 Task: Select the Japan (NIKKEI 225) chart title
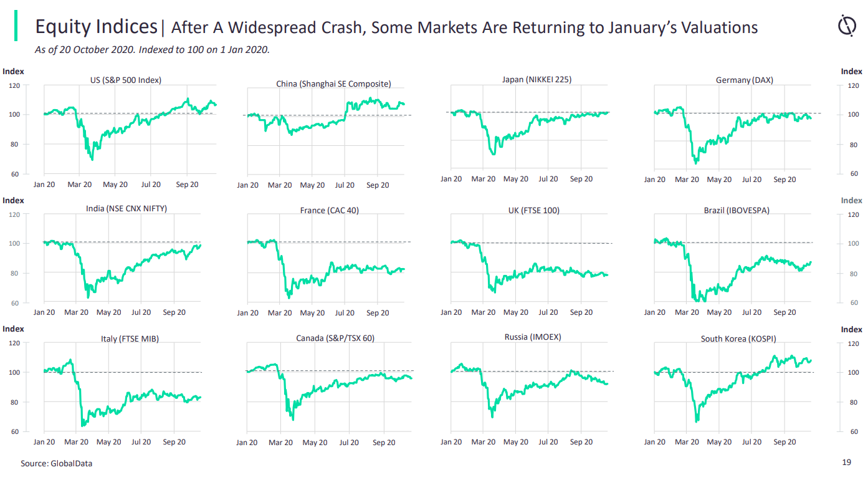pyautogui.click(x=537, y=79)
